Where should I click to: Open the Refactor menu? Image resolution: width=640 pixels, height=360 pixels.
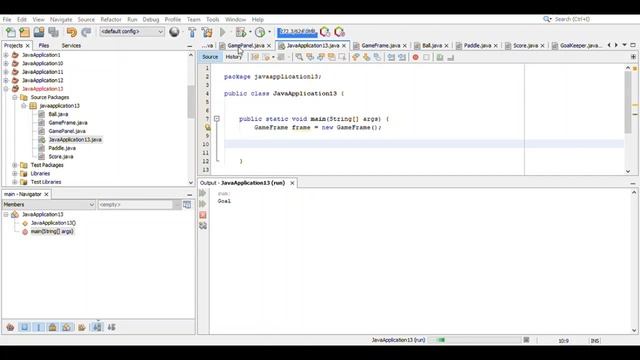click(111, 19)
